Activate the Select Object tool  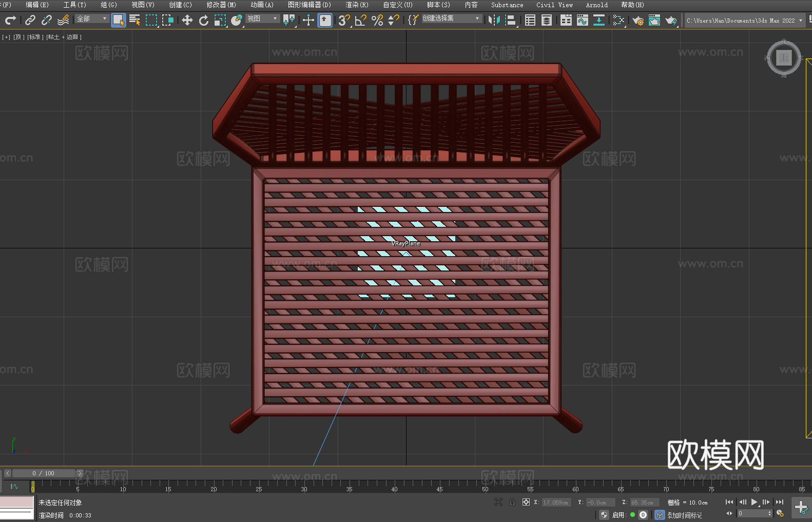(119, 20)
